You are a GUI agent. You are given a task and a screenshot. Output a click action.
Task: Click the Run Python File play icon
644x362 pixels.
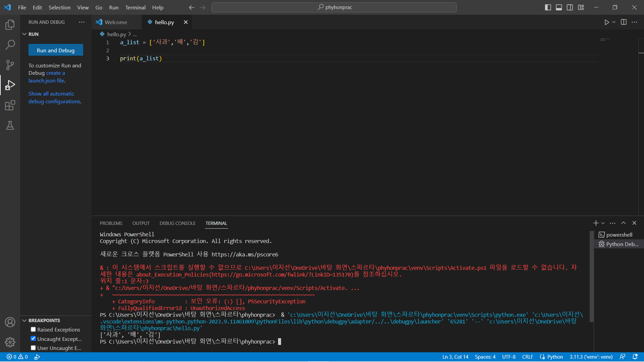click(x=606, y=22)
